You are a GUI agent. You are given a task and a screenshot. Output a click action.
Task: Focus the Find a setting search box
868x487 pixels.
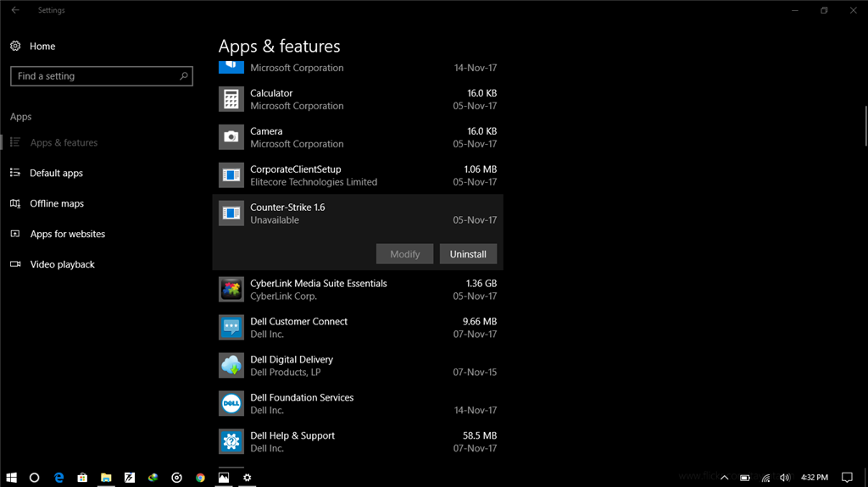102,76
